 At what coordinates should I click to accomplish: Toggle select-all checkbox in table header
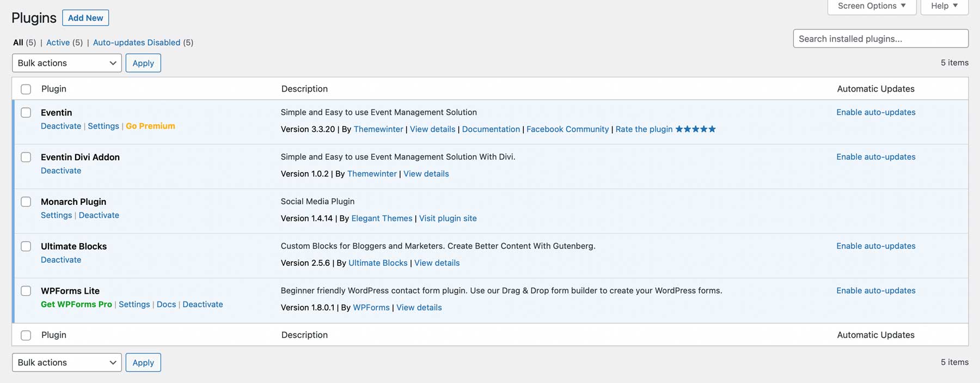(x=26, y=89)
